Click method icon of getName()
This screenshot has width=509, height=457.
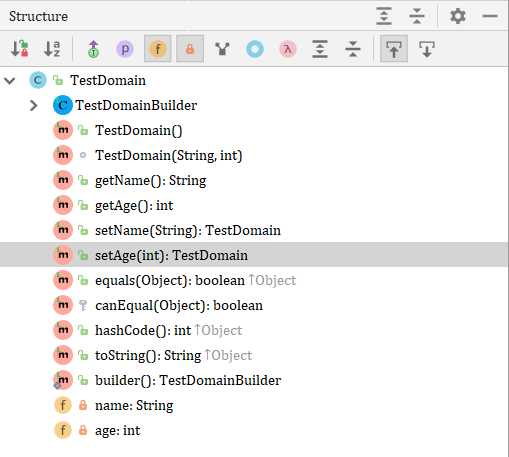click(63, 180)
